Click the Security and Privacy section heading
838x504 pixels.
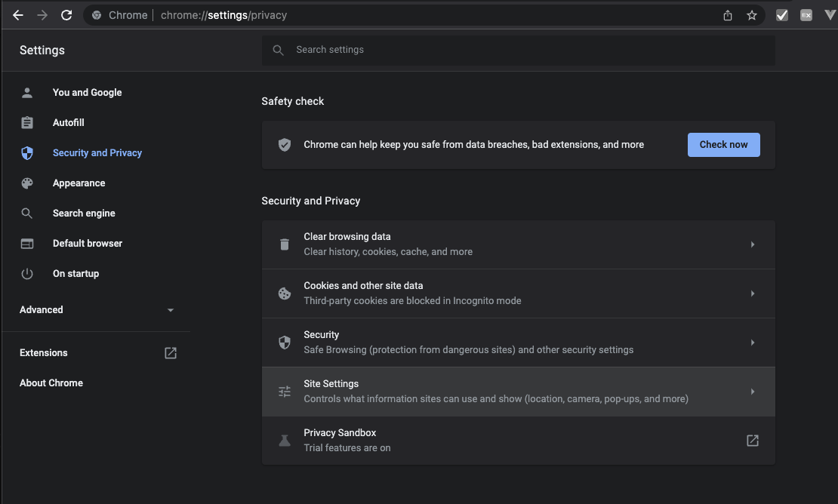tap(310, 201)
